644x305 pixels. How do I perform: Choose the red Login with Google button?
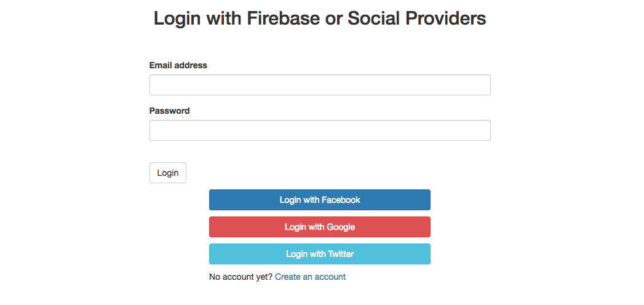[x=320, y=227]
